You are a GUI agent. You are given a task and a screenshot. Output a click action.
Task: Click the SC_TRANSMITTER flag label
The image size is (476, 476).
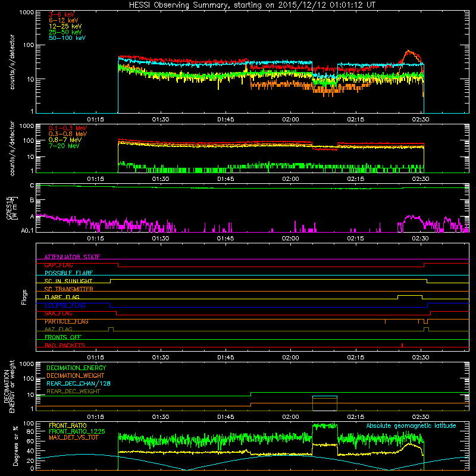click(68, 289)
